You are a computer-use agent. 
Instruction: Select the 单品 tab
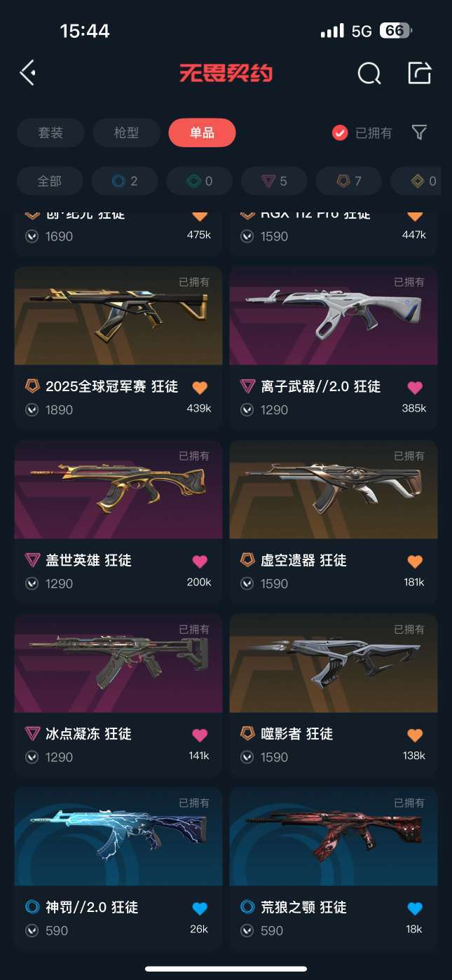point(202,132)
